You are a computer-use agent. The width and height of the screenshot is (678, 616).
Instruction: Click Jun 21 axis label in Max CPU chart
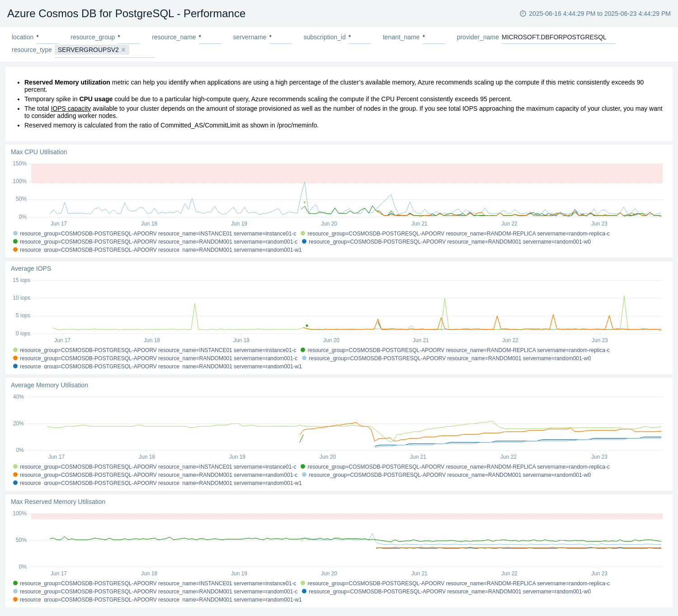(419, 224)
